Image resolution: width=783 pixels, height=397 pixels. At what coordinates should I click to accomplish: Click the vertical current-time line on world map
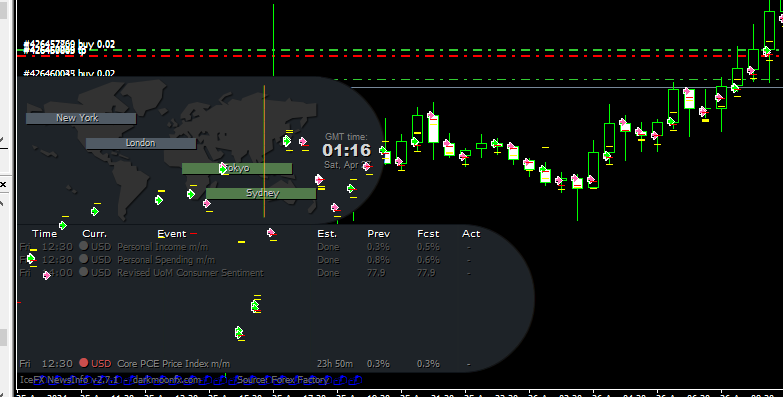[x=264, y=151]
